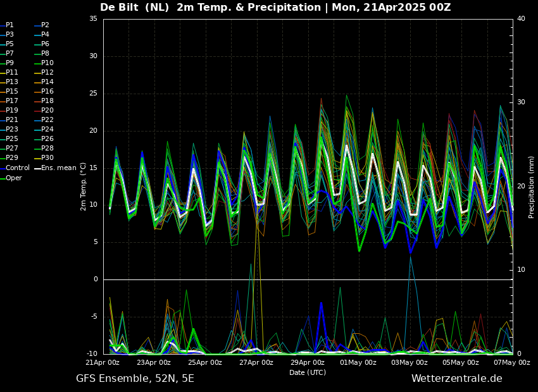Select the Ens. mean legend entry
The width and height of the screenshot is (538, 392).
[x=57, y=168]
